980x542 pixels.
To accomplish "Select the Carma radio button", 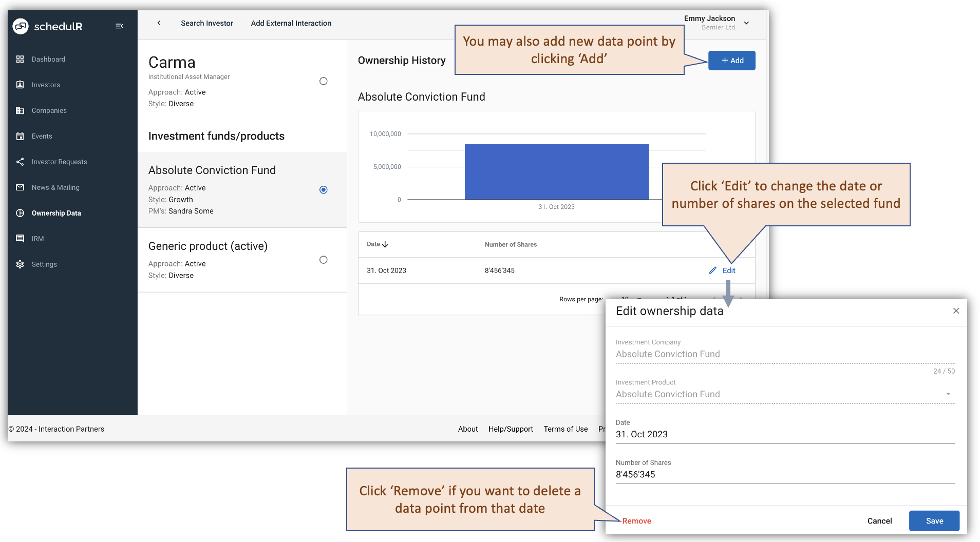I will click(323, 81).
